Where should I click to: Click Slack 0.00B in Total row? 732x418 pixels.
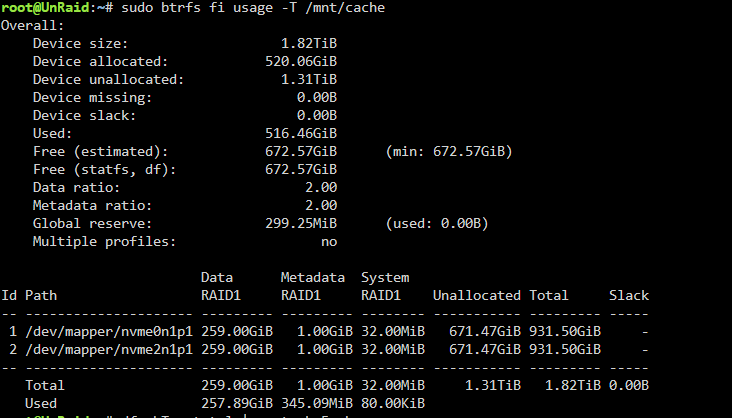click(x=629, y=386)
